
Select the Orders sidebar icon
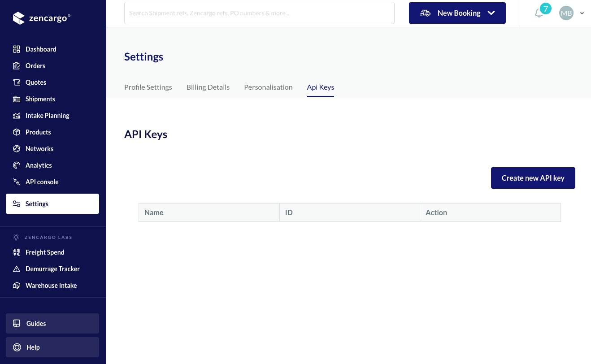coord(17,65)
